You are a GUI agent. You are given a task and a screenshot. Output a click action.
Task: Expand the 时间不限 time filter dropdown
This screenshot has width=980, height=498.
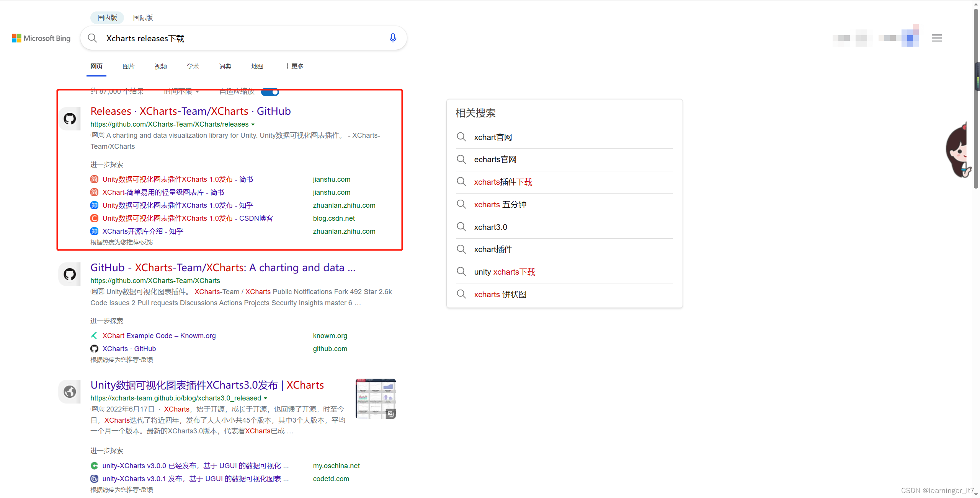pyautogui.click(x=181, y=91)
